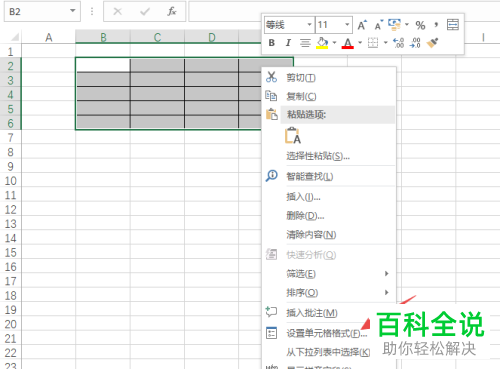
Task: Click the format cells icon
Action: click(x=271, y=333)
